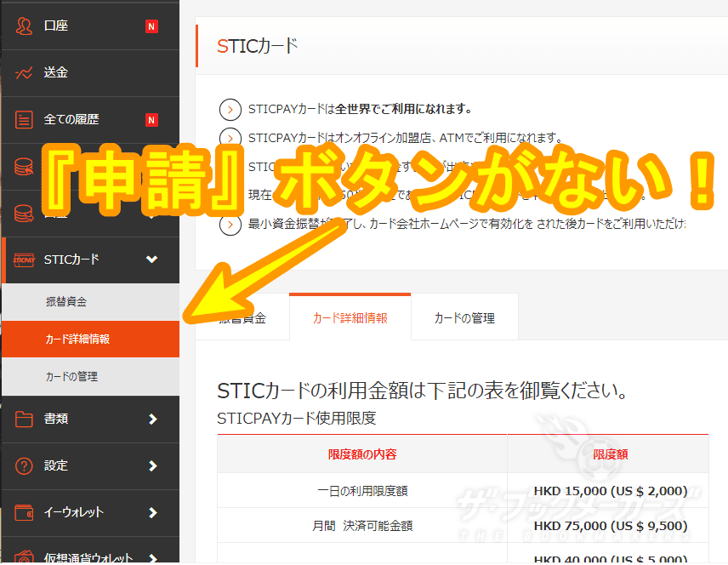Open 仮想通貨ウォレット in the sidebar
Viewport: 728px width, 565px height.
coord(90,551)
